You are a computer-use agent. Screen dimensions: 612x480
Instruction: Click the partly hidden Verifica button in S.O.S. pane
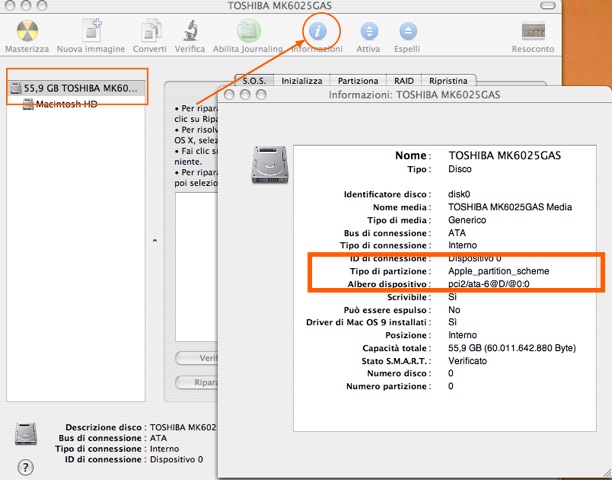(x=196, y=358)
